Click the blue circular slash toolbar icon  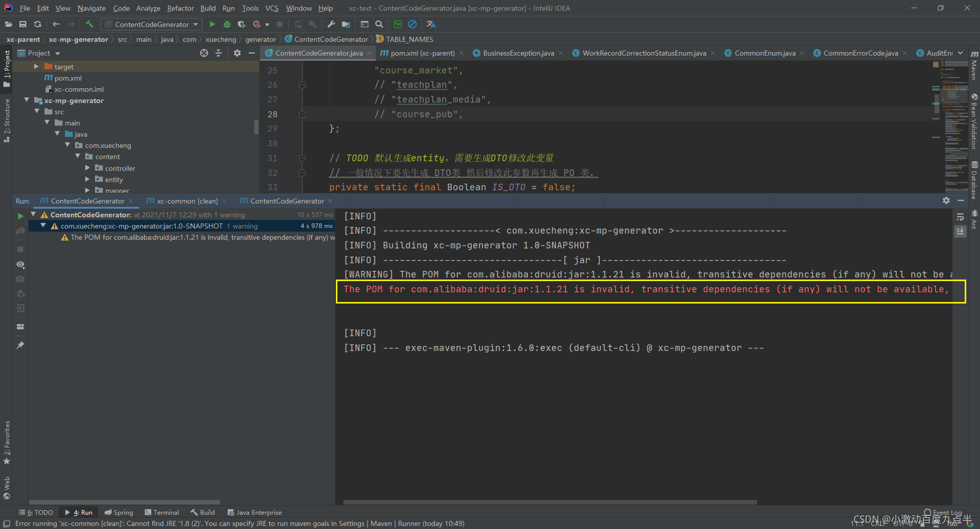pyautogui.click(x=412, y=24)
